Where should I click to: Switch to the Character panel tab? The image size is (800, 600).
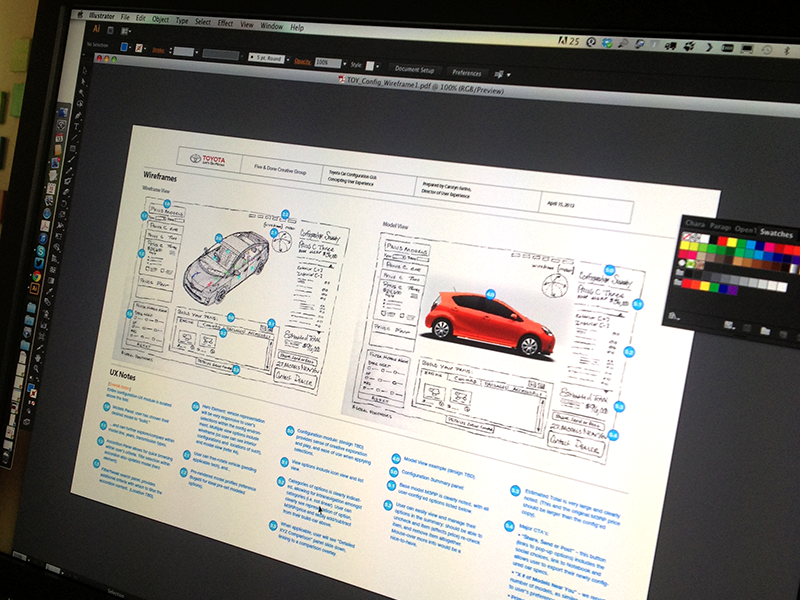695,224
